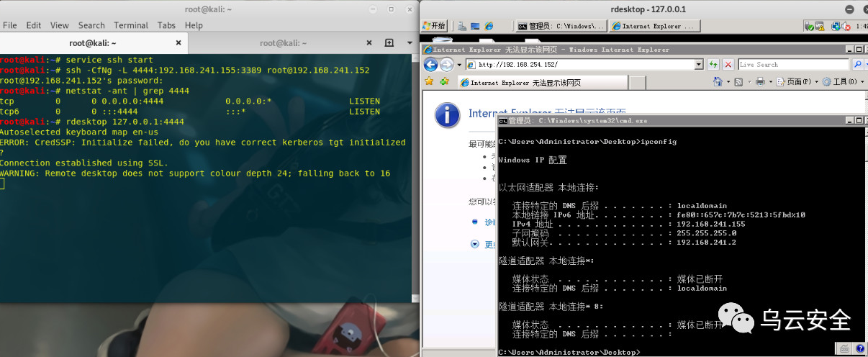Open a new terminal tab with plus icon
868x357 pixels.
[389, 43]
